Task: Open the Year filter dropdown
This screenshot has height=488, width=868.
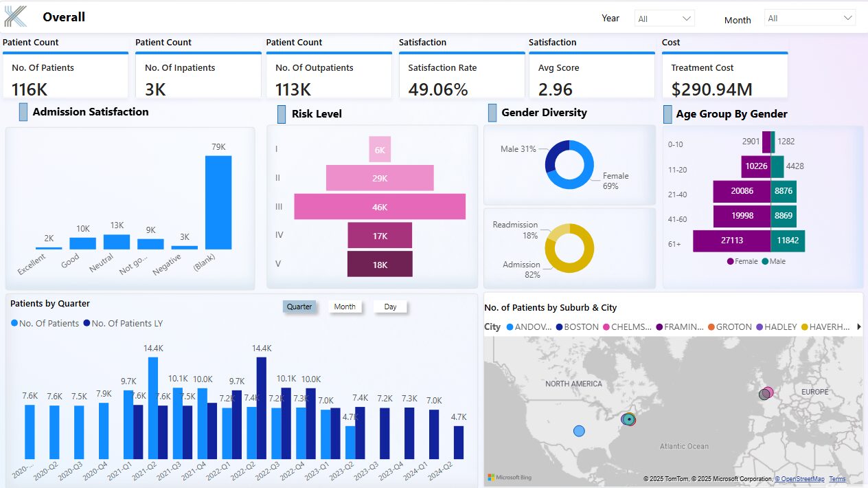Action: [x=664, y=19]
